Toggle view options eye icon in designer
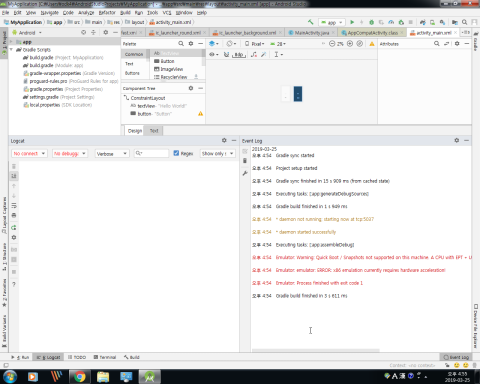The height and width of the screenshot is (384, 480). (213, 54)
